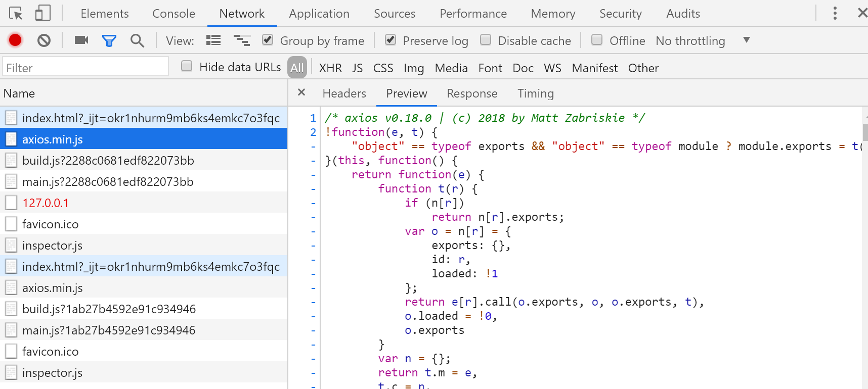This screenshot has height=389, width=868.
Task: Enable the Disable cache checkbox
Action: coord(486,40)
